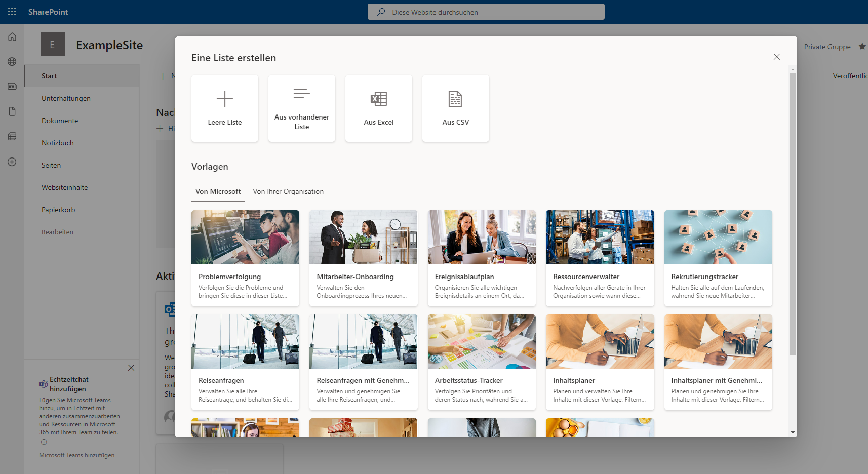Select Reiseanfragen mit Genehmigungen template
868x474 pixels.
click(364, 362)
